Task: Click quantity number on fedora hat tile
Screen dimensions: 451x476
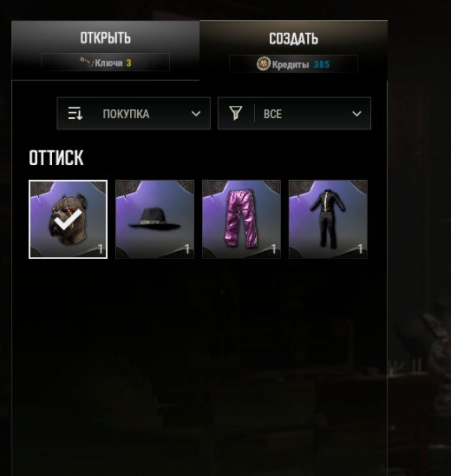Action: 187,249
